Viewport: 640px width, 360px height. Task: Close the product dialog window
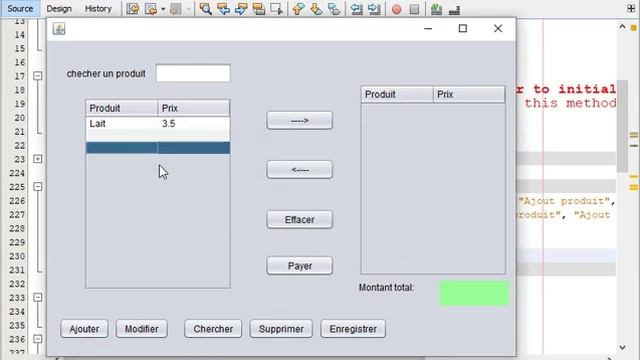point(498,29)
